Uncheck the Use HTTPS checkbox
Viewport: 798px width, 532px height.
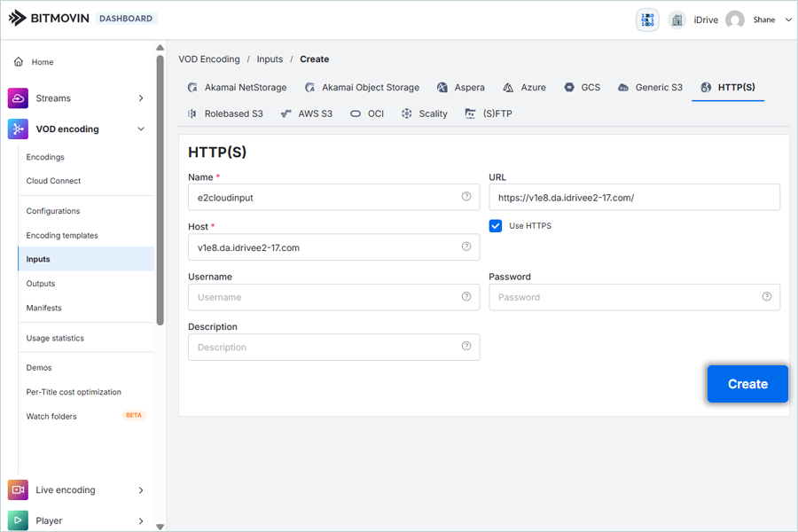coord(496,226)
